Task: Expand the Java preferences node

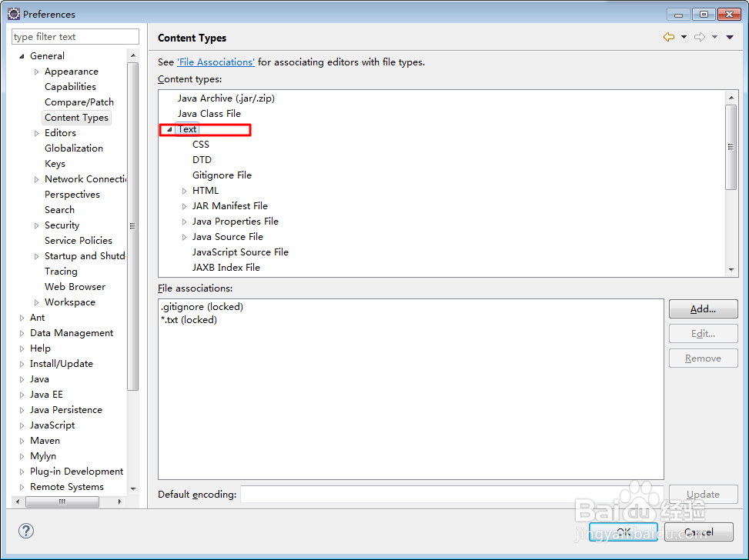Action: pyautogui.click(x=22, y=379)
